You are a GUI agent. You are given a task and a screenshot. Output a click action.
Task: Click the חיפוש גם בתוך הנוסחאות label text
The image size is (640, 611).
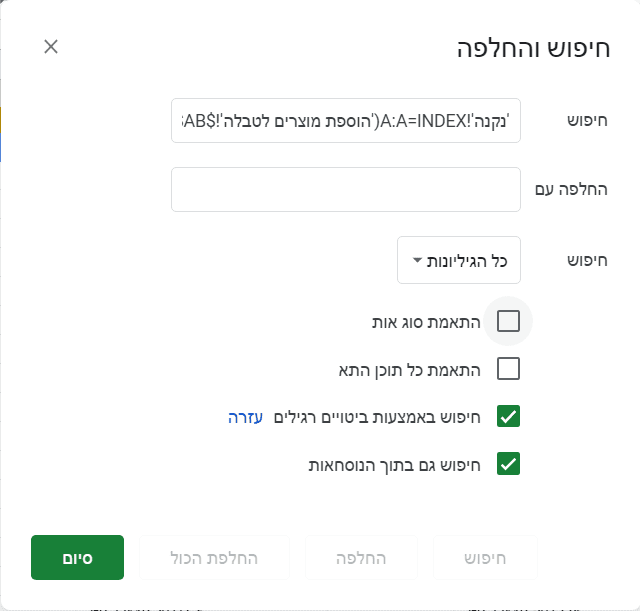click(x=396, y=464)
